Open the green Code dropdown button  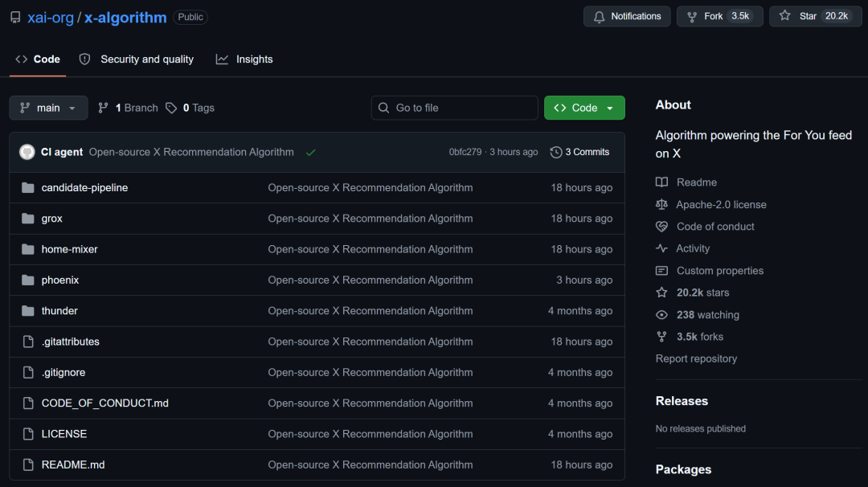point(584,108)
